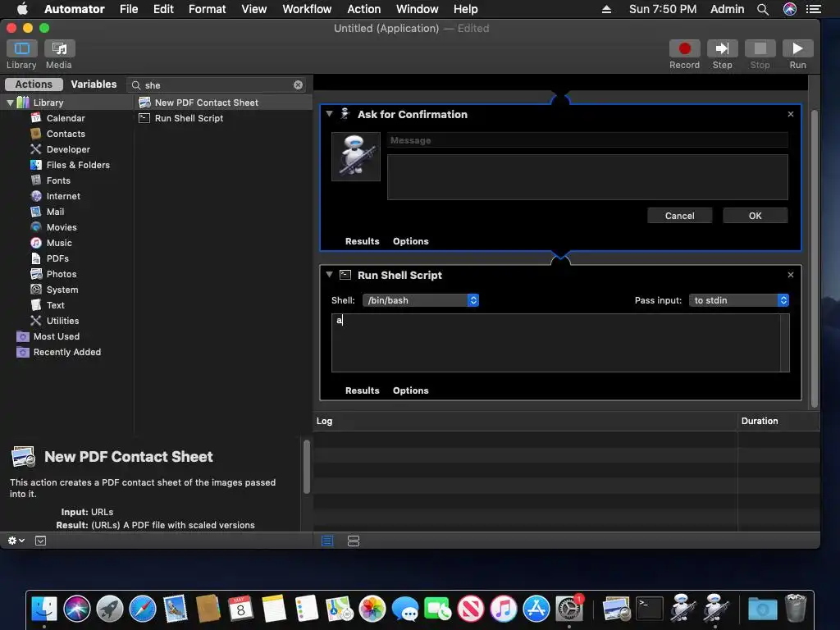840x630 pixels.
Task: Open the File menu
Action: pos(129,9)
